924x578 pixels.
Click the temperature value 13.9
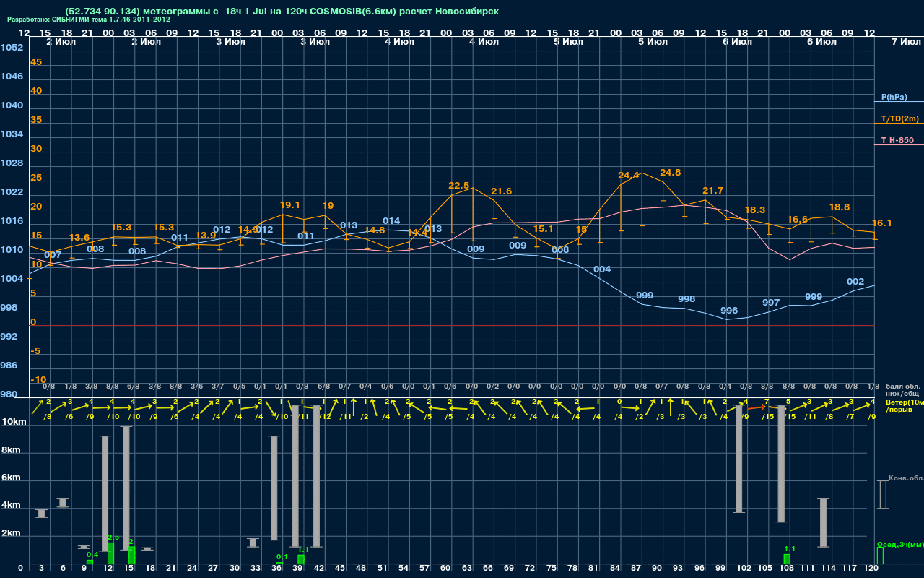point(206,236)
